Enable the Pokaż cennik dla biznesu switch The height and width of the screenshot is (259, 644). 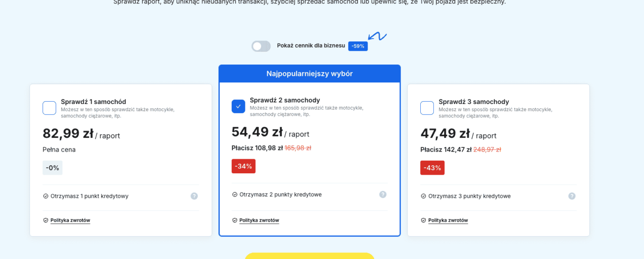coord(261,46)
